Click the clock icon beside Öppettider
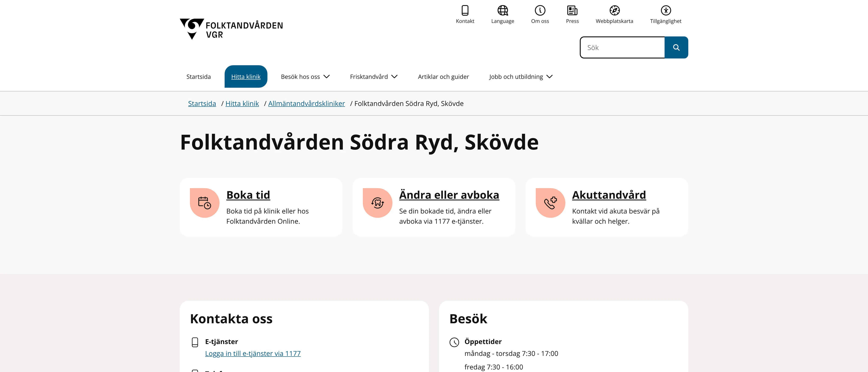This screenshot has width=868, height=372. tap(454, 342)
